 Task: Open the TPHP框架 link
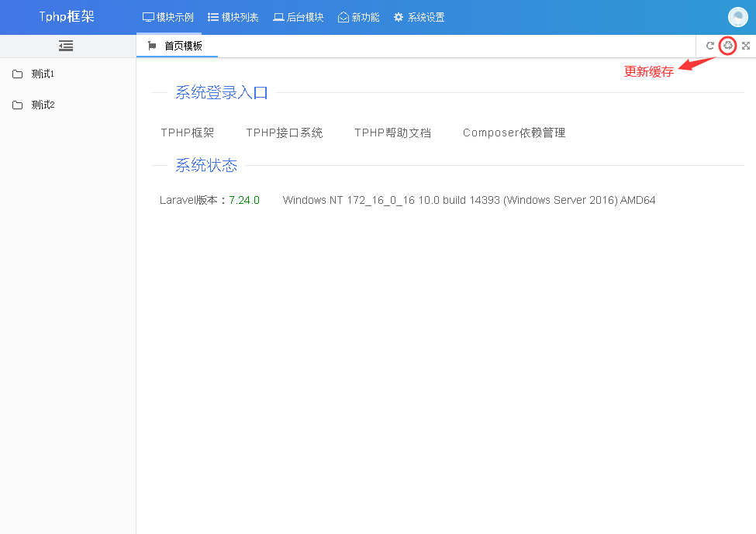(188, 133)
